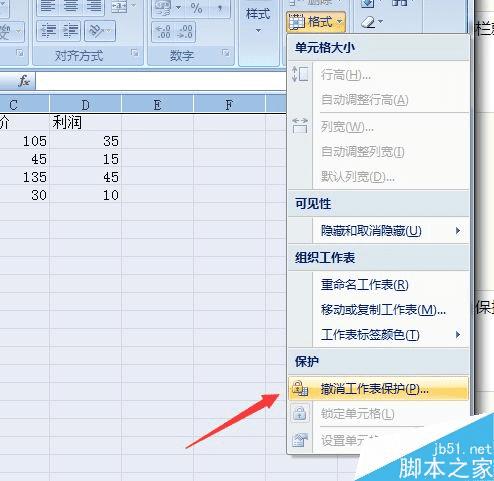Image resolution: width=494 pixels, height=481 pixels.
Task: Select the cell containing 利润
Action: tap(86, 123)
